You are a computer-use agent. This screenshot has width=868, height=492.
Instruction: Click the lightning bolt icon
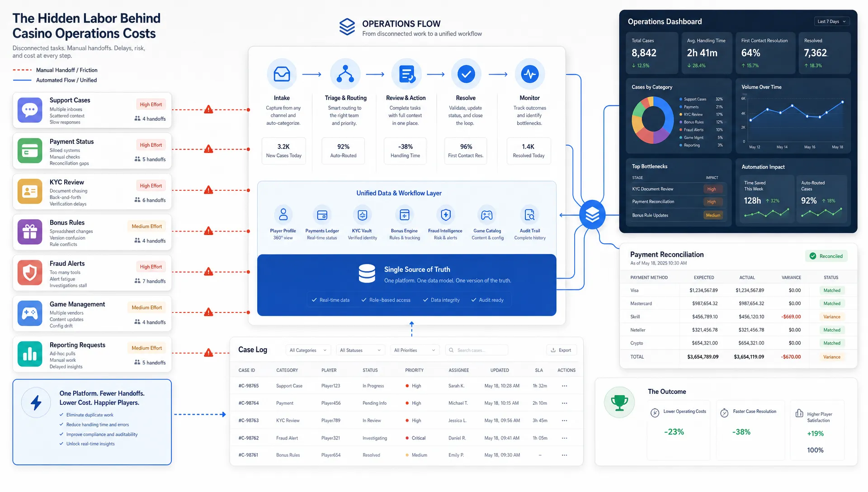pyautogui.click(x=36, y=402)
